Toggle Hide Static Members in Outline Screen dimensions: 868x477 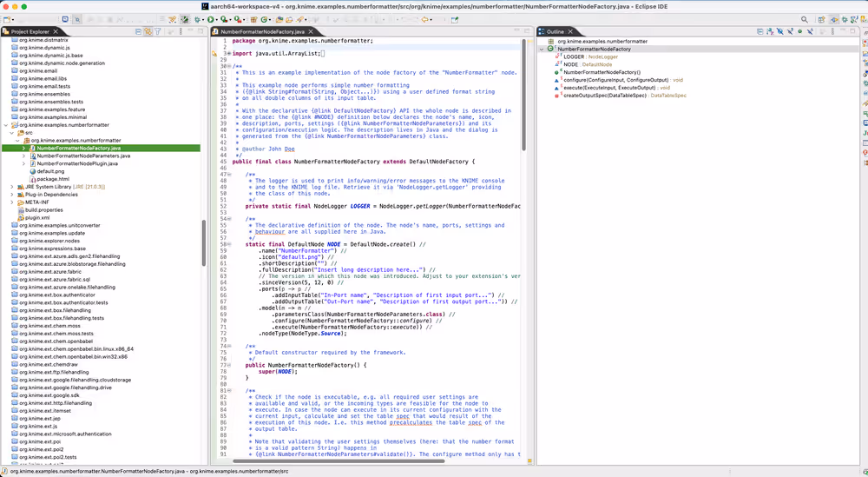coord(790,31)
